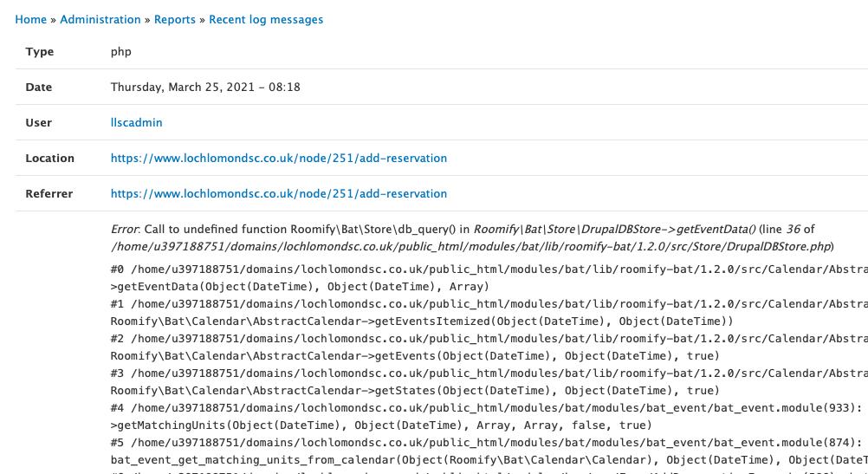
Task: Click the Location row label
Action: 50,158
